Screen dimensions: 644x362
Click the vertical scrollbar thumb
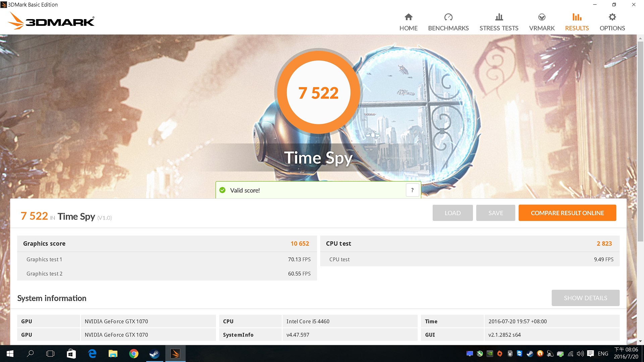640,141
